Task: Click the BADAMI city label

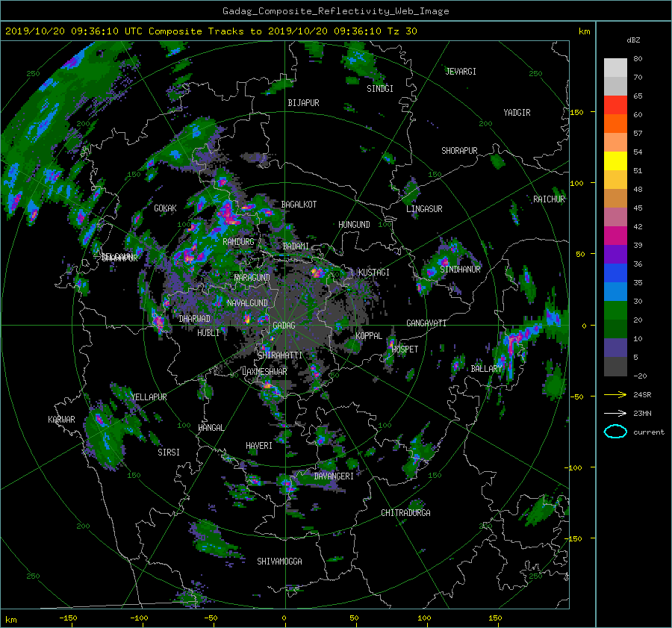Action: click(x=296, y=246)
